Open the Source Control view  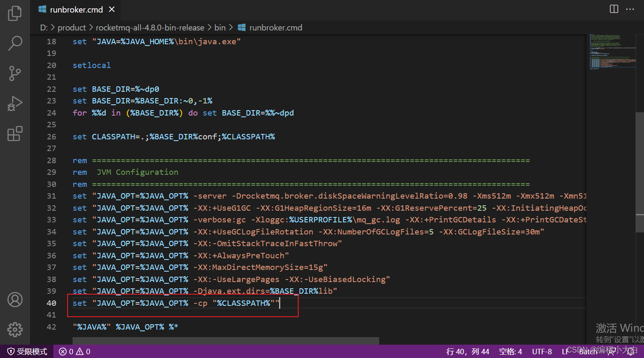(x=15, y=73)
